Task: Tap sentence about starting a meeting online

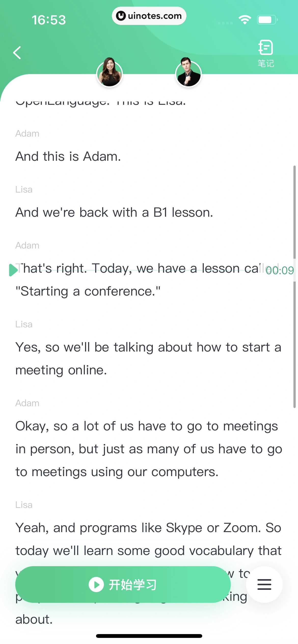Action: point(148,358)
